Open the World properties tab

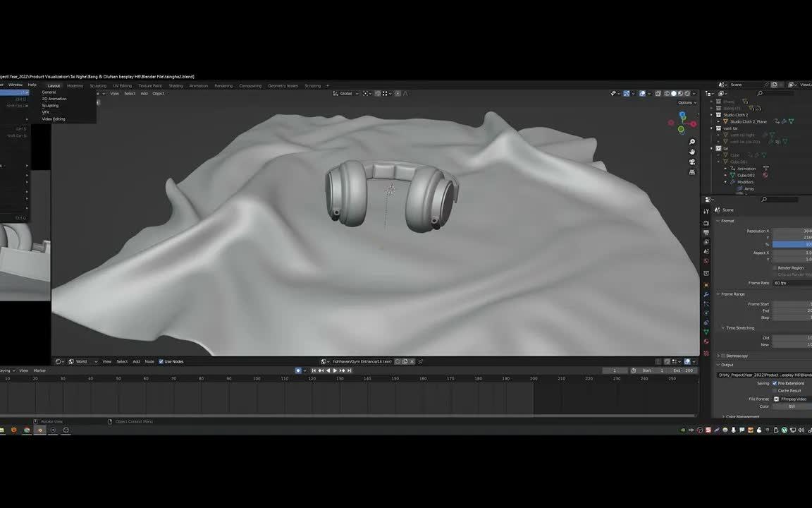pyautogui.click(x=706, y=261)
